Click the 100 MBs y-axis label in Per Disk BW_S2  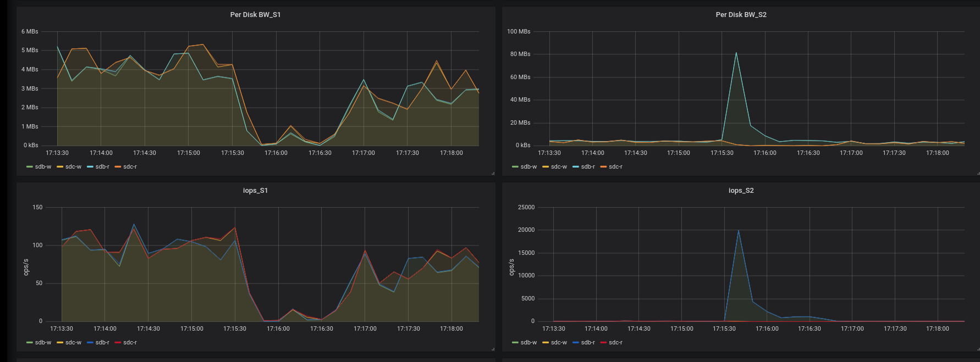tap(519, 31)
